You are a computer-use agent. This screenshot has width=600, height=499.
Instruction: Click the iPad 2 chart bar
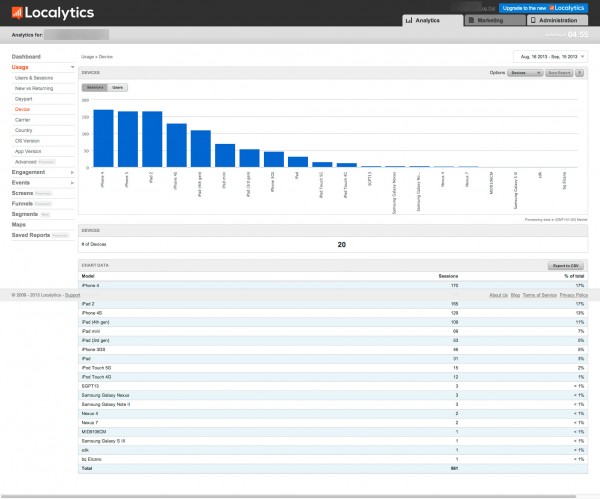point(152,139)
